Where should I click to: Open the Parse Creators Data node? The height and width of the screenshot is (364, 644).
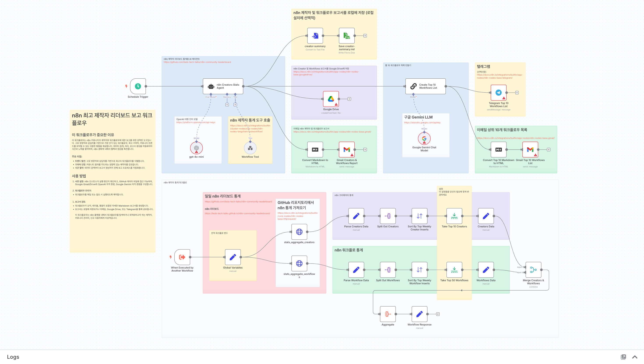pos(356,216)
